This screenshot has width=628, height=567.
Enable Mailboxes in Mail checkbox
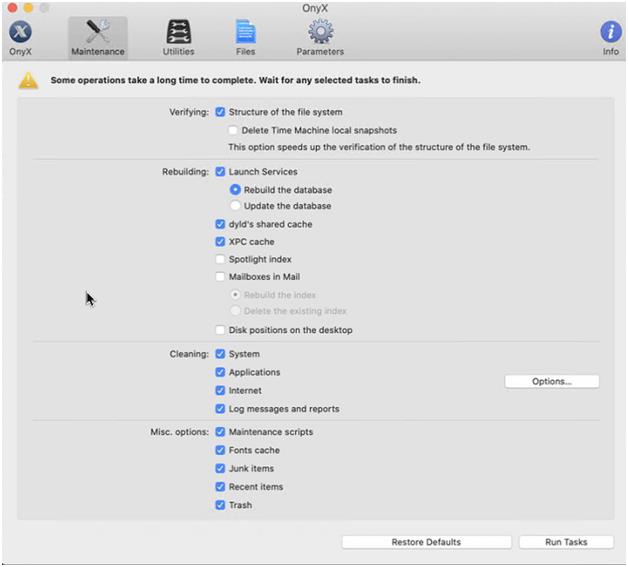point(220,277)
